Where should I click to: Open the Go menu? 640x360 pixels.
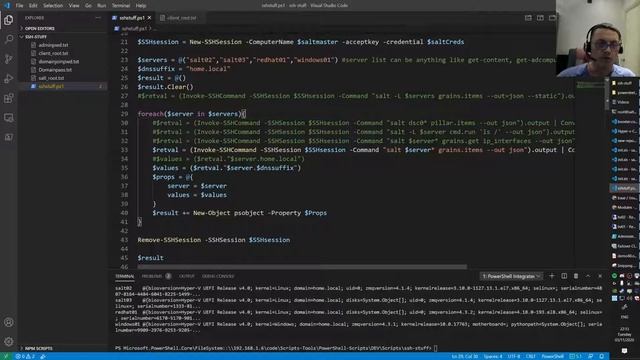click(88, 6)
